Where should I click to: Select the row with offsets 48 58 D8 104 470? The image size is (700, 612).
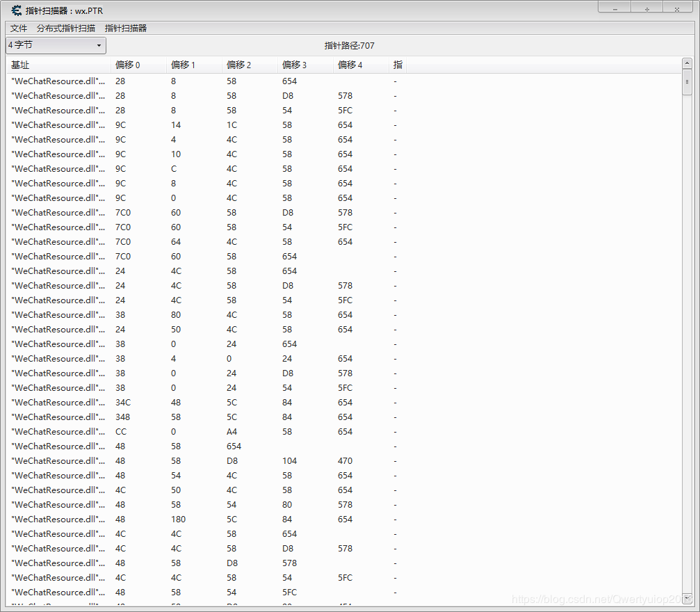pos(344,460)
